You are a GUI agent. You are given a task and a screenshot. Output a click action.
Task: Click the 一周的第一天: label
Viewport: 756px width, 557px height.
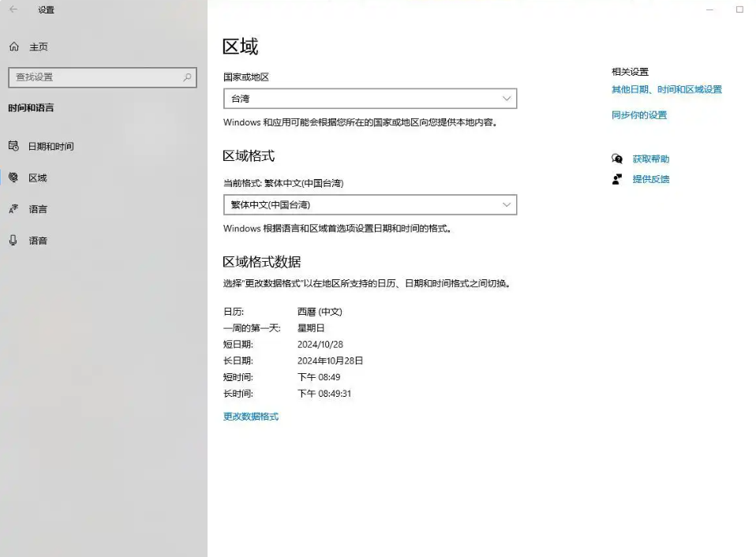252,328
